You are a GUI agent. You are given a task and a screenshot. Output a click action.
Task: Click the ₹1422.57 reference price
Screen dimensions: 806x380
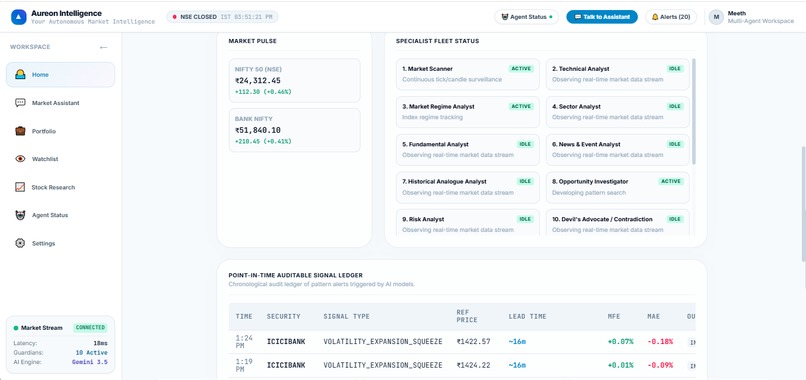tap(474, 341)
